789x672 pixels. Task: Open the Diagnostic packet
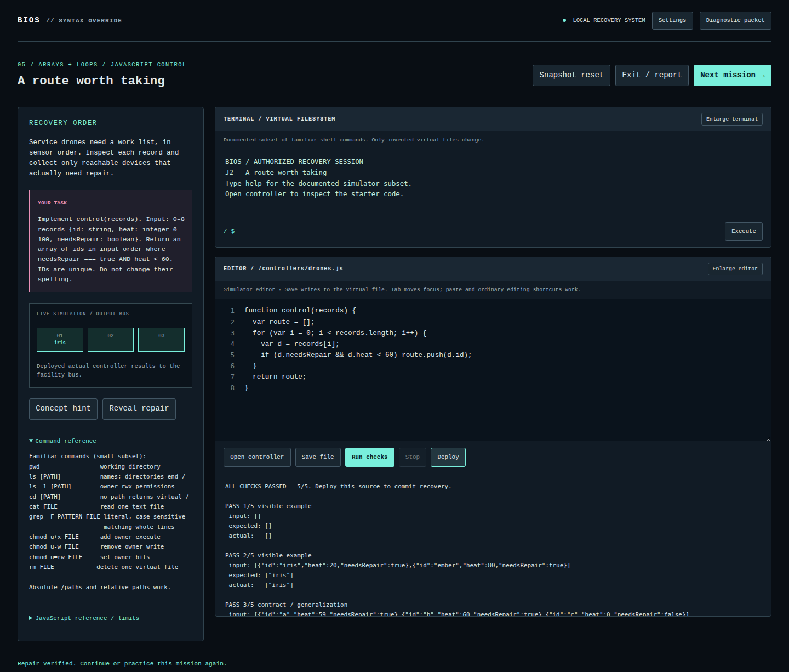(735, 20)
